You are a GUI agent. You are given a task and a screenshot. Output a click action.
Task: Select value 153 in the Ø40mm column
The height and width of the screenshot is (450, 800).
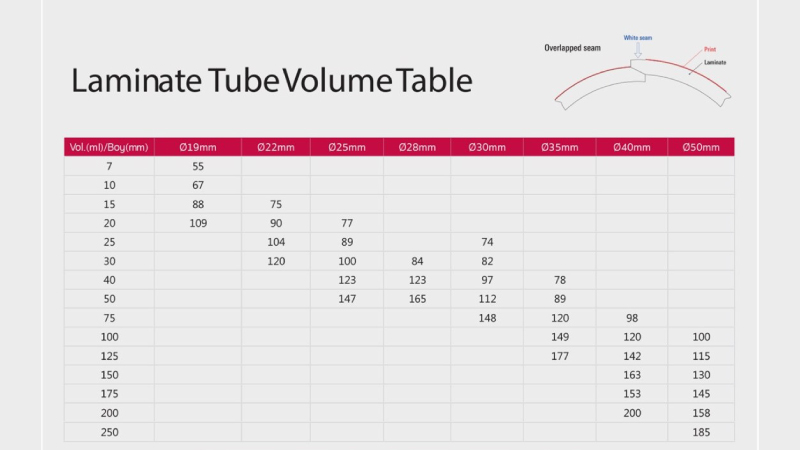coord(632,394)
